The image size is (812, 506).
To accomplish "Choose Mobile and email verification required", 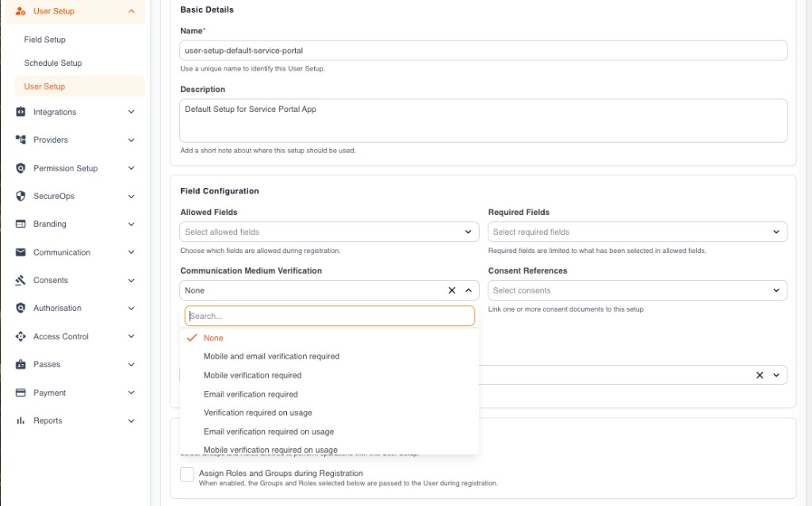I will pyautogui.click(x=329, y=356).
